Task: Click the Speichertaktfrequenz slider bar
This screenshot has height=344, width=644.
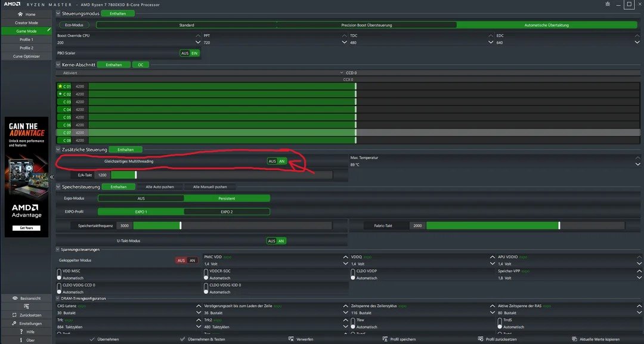Action: tap(233, 226)
